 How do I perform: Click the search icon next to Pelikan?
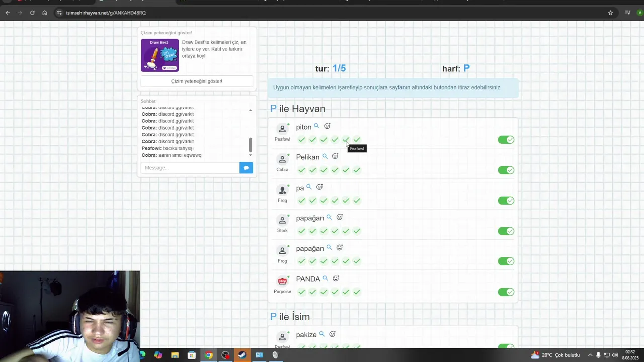[325, 156]
